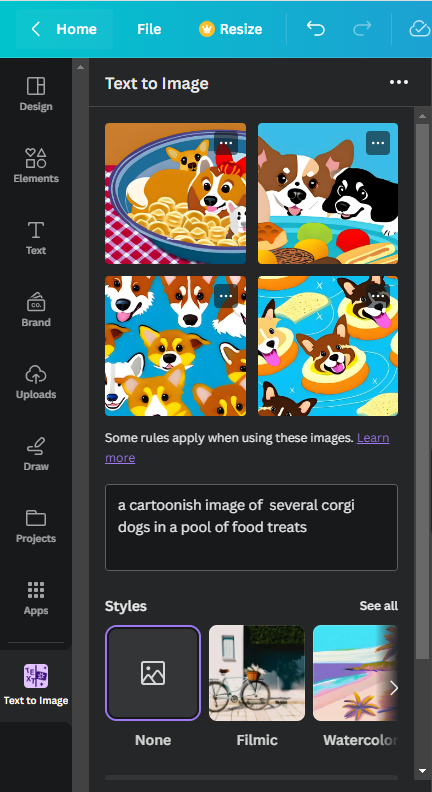The height and width of the screenshot is (792, 432).
Task: Open the Projects folder panel
Action: click(36, 525)
